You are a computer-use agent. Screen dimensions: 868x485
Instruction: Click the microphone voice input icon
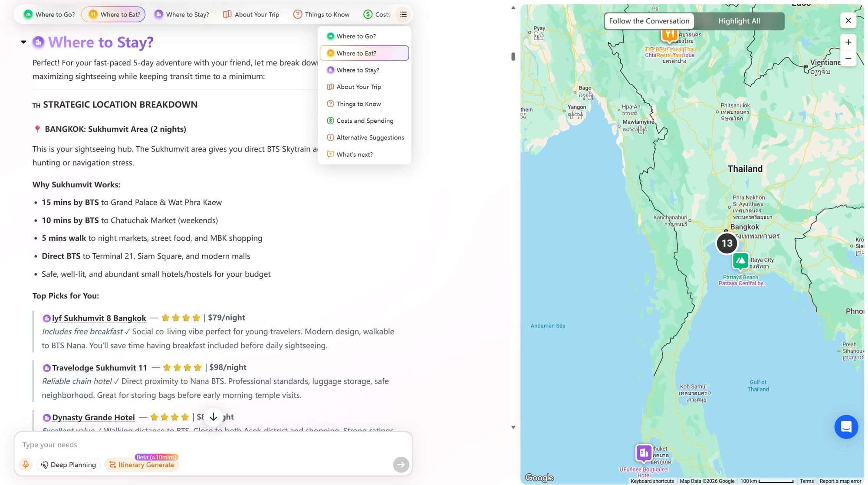point(26,465)
